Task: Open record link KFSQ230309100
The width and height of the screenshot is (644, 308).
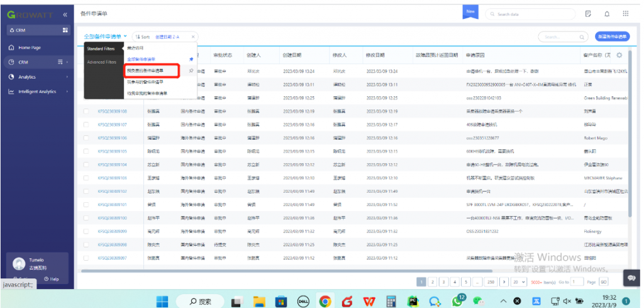Action: coord(112,218)
